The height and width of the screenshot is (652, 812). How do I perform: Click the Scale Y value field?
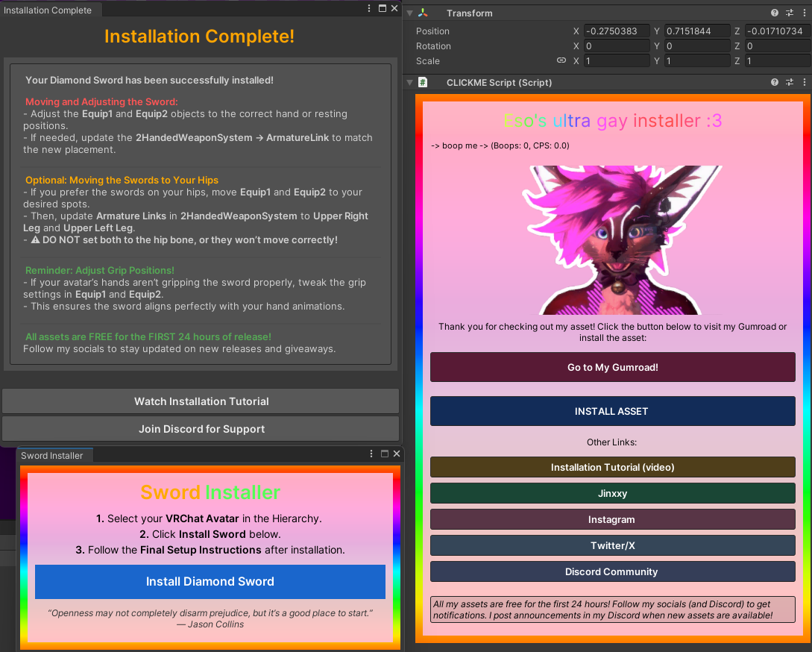pyautogui.click(x=697, y=61)
